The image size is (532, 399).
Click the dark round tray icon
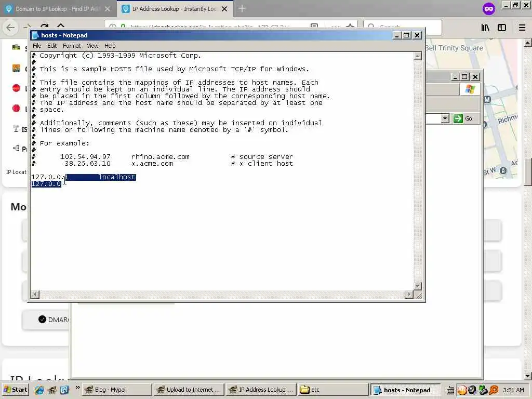[x=472, y=390]
